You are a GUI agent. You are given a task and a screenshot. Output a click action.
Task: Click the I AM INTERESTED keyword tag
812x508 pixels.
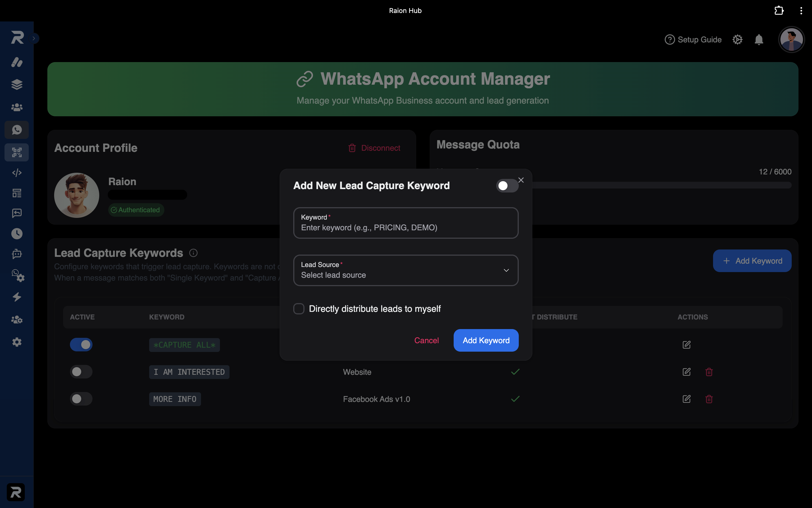pyautogui.click(x=189, y=372)
